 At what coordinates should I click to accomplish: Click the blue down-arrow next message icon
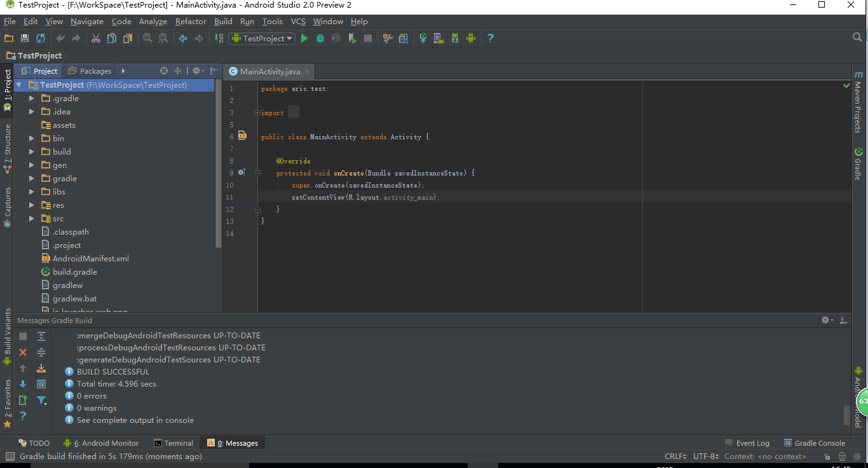pyautogui.click(x=23, y=384)
